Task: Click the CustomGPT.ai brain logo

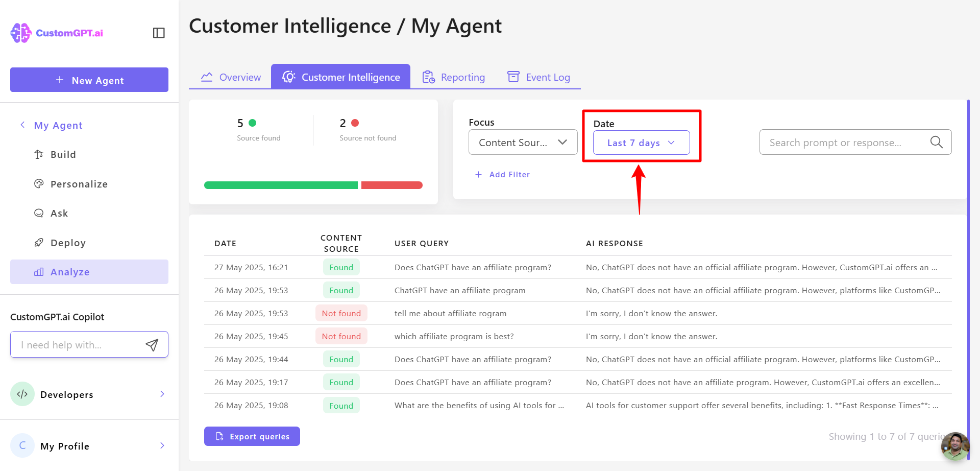Action: tap(21, 33)
